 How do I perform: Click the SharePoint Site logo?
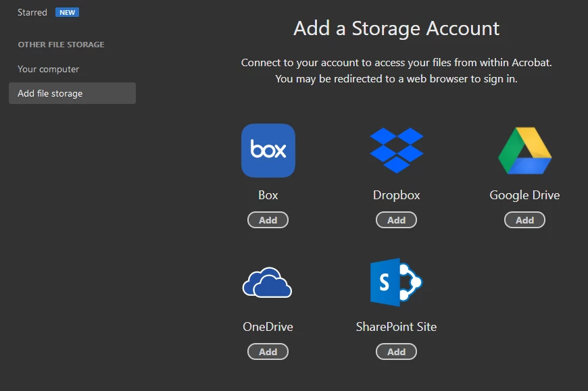pos(396,282)
